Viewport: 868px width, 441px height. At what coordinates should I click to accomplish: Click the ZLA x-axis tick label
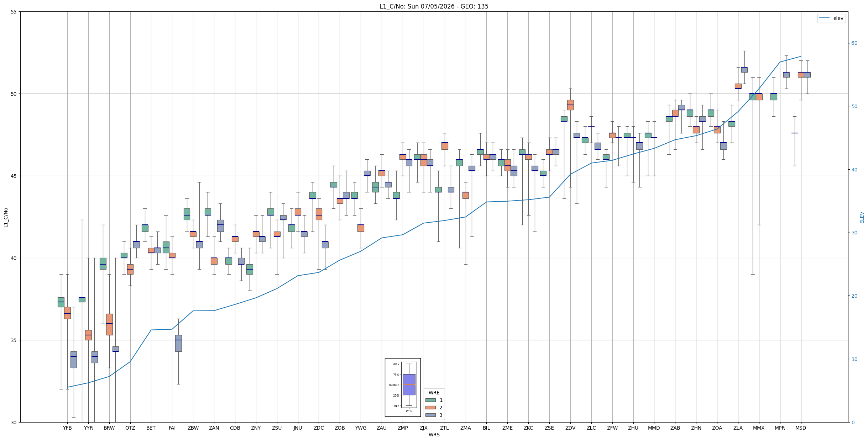point(738,428)
